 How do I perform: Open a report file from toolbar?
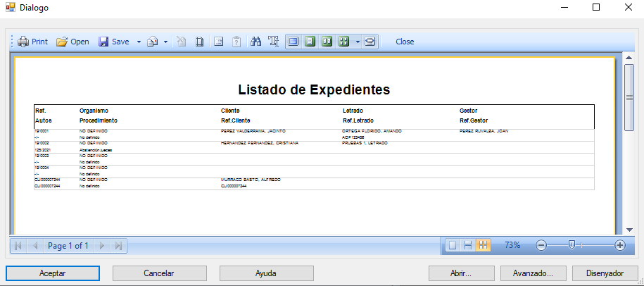click(x=72, y=42)
